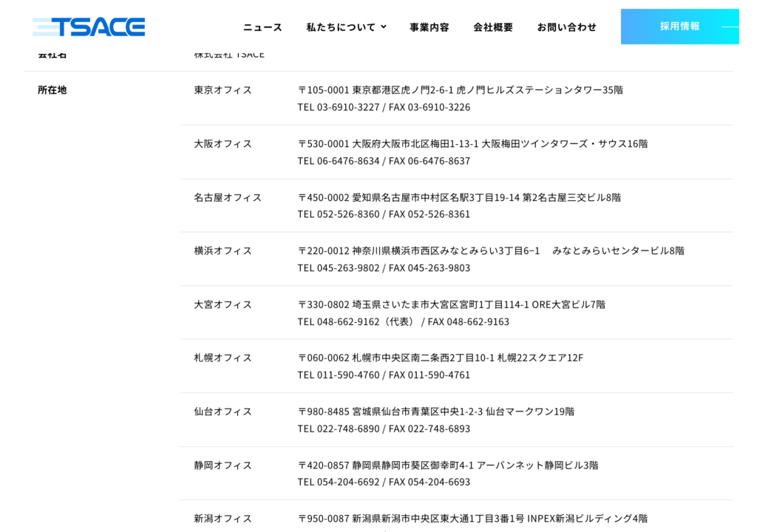Click the Shizuoka address 〒420-0857 line
Image resolution: width=757 pixels, height=532 pixels.
448,465
